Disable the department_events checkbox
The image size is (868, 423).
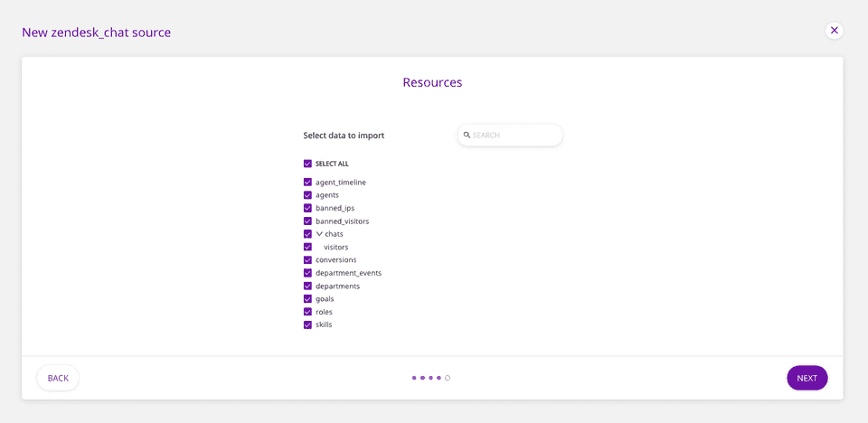coord(307,273)
